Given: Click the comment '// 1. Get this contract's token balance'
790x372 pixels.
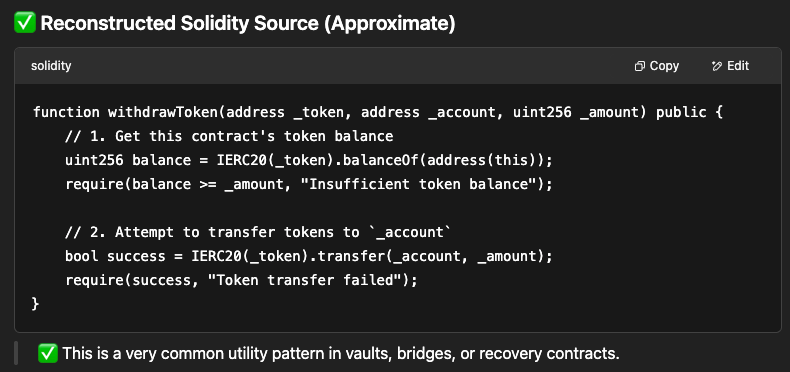Looking at the screenshot, I should click(229, 136).
